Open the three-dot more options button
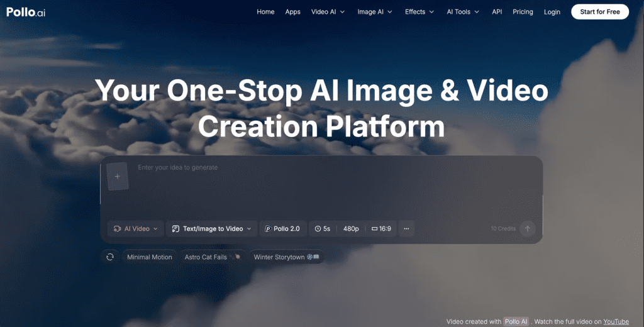 [406, 229]
